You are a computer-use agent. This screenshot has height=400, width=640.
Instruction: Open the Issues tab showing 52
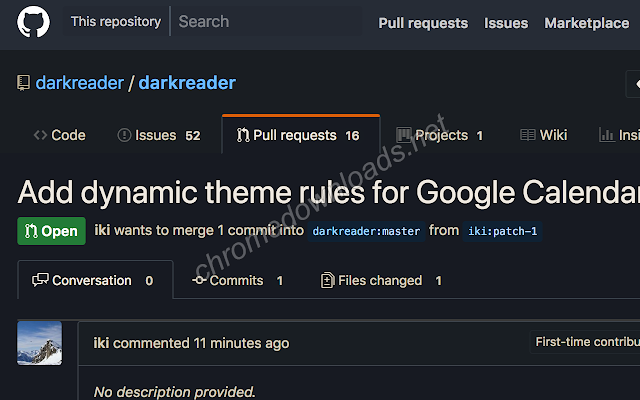point(159,135)
